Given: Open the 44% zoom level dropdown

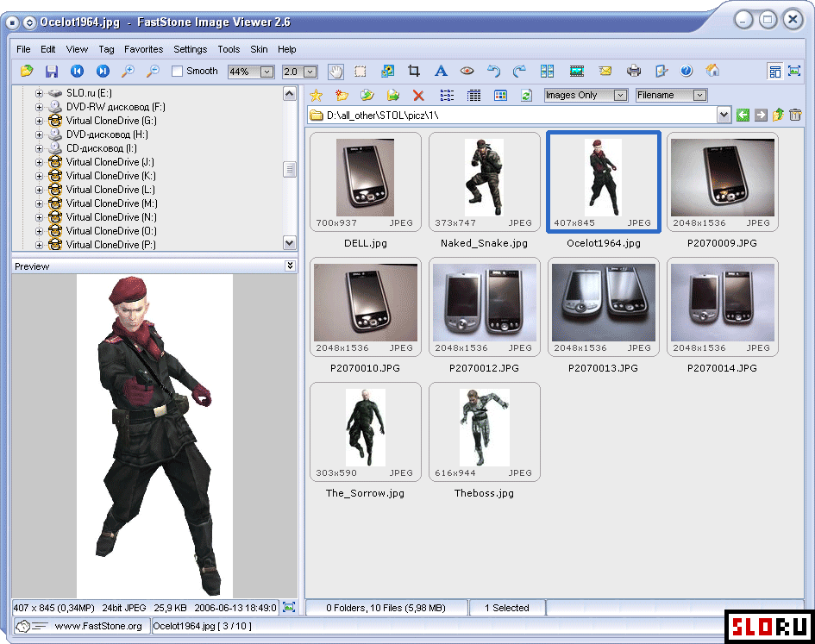Looking at the screenshot, I should tap(266, 72).
